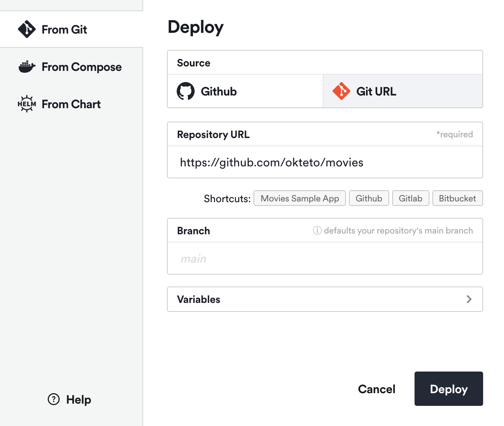Click the Git diamond icon beside From Git
Viewport: 504px width, 426px height.
point(27,29)
